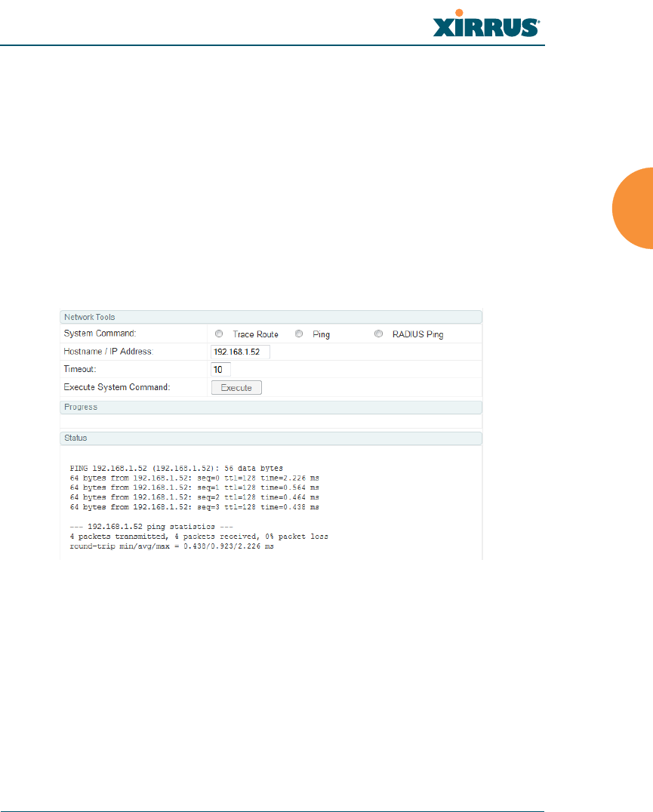
Task: Click the Xirrus logo
Action: [486, 24]
